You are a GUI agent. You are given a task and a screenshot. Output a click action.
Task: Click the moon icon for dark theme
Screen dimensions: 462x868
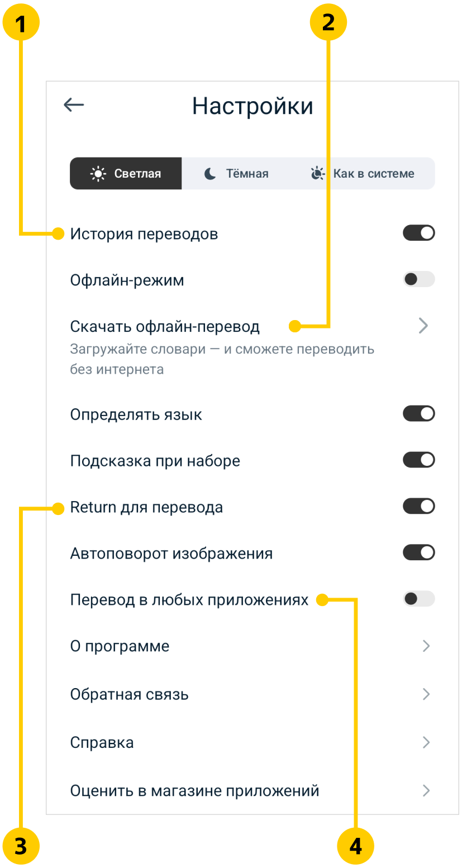(x=210, y=174)
